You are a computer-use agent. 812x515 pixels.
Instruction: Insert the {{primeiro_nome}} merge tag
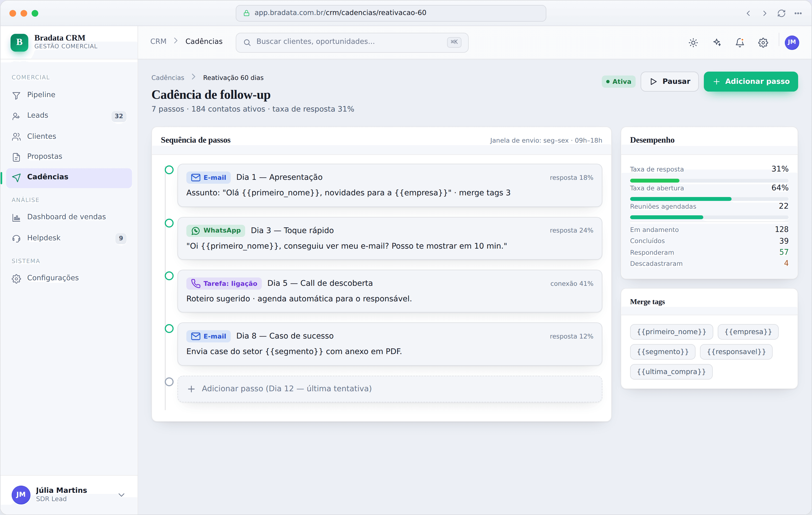tap(671, 332)
